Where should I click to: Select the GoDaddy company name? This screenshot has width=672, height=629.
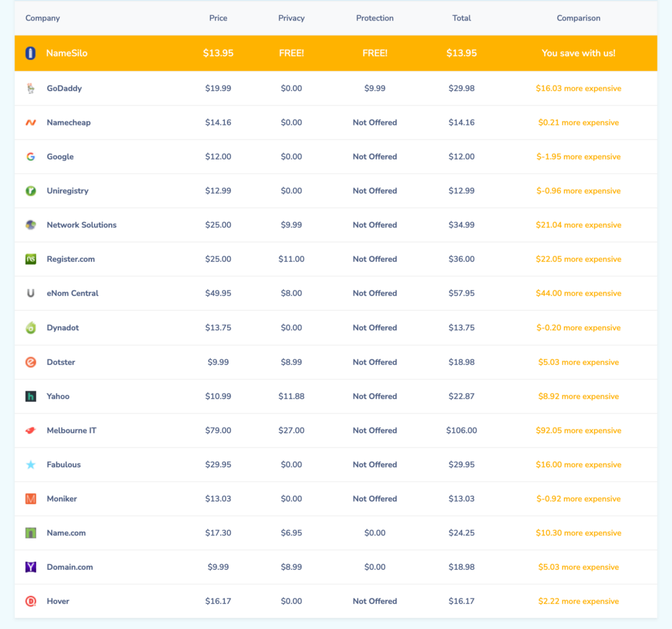(64, 89)
